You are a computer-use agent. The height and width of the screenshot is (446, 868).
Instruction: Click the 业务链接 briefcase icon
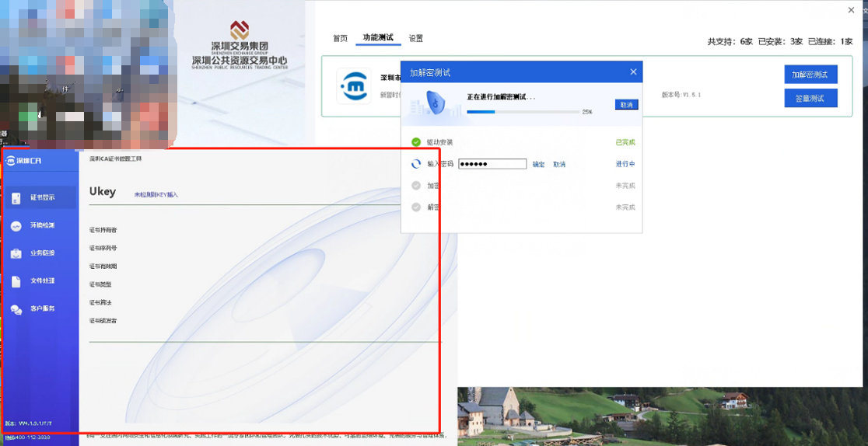point(16,253)
